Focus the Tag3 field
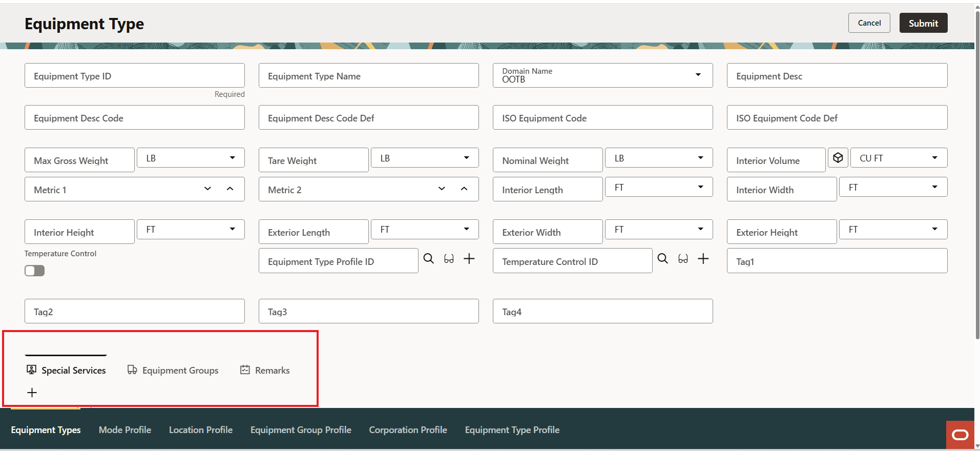 369,311
